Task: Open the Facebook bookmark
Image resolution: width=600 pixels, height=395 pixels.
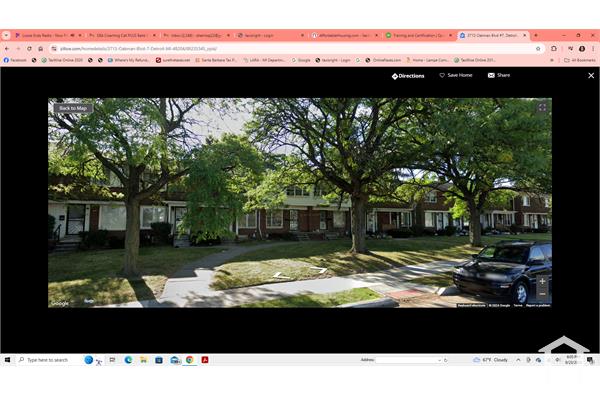Action: click(15, 60)
